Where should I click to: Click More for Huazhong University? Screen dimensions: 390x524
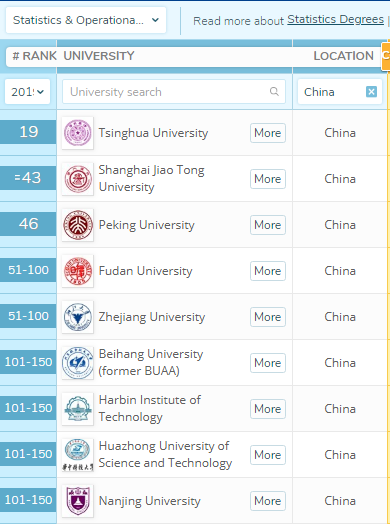coord(268,455)
